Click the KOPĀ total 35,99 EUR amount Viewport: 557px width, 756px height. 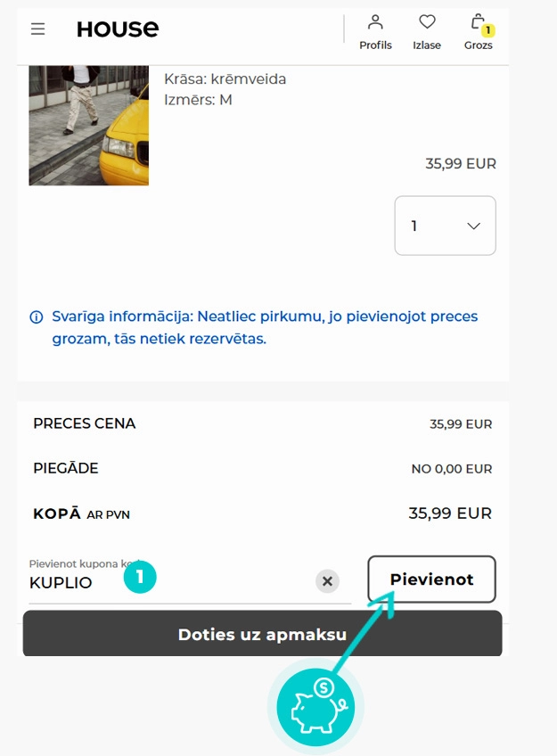[449, 514]
